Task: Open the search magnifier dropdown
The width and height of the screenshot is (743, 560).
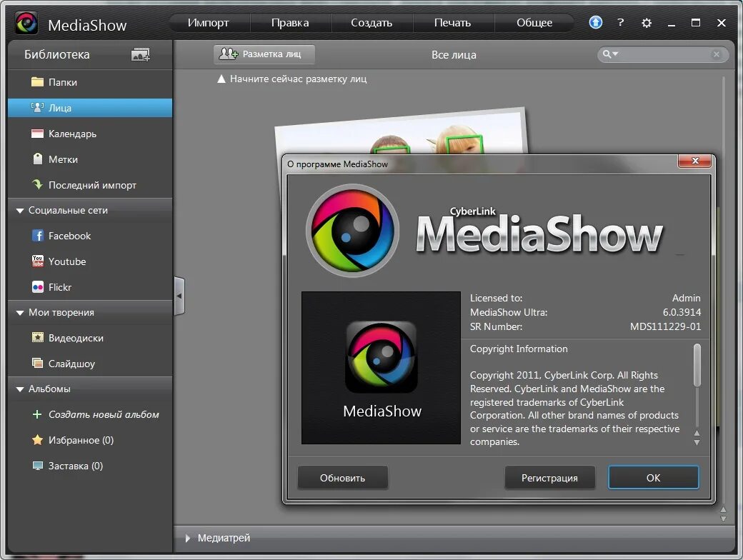Action: pyautogui.click(x=609, y=54)
